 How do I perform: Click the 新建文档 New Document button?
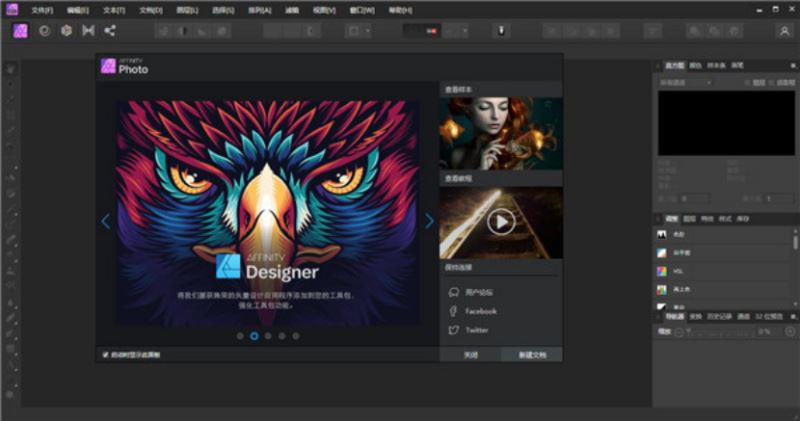(x=532, y=355)
